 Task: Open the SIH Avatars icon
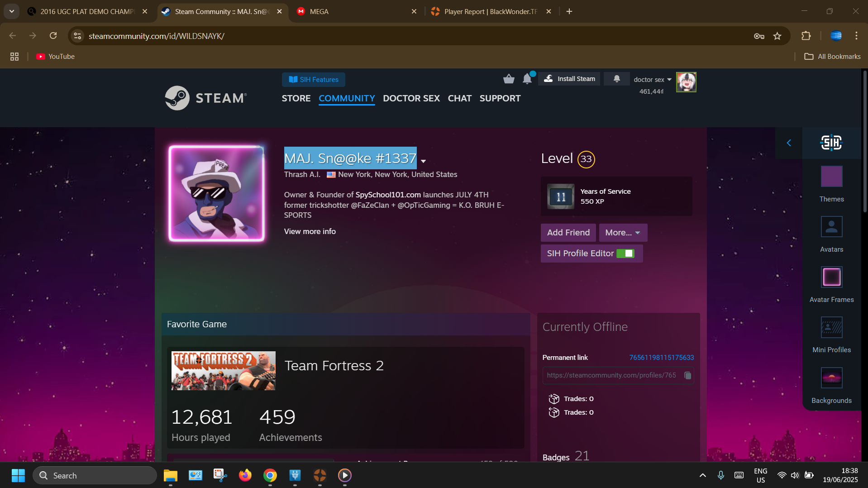831,226
